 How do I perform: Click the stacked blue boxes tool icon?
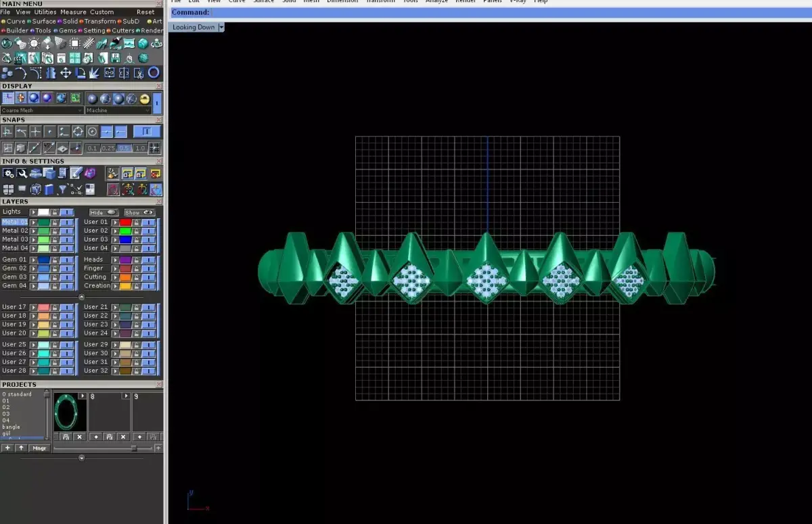pyautogui.click(x=7, y=72)
